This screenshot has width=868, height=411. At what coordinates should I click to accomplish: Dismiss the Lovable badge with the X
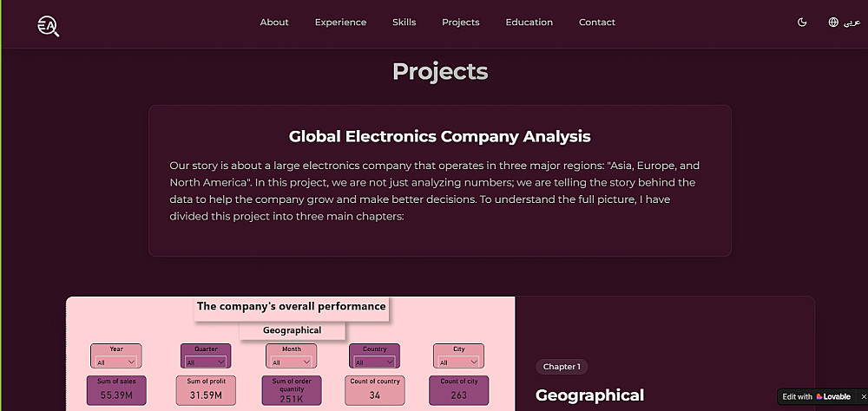(x=863, y=396)
